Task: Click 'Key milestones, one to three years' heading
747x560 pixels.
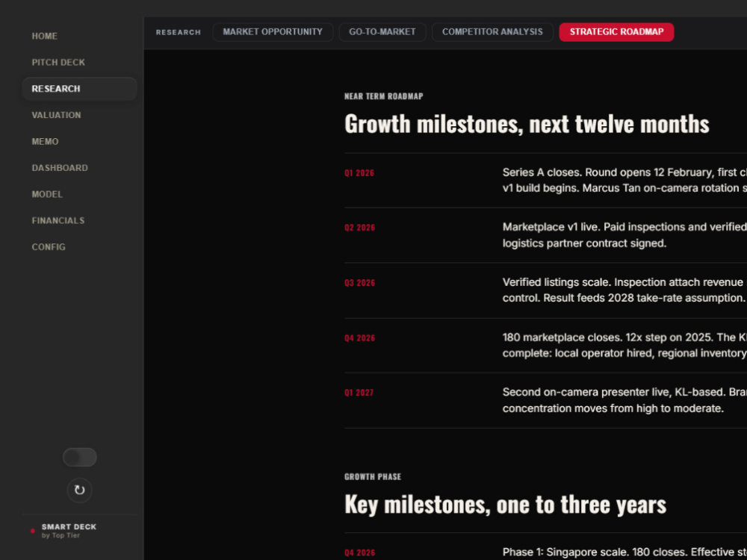Action: (505, 504)
